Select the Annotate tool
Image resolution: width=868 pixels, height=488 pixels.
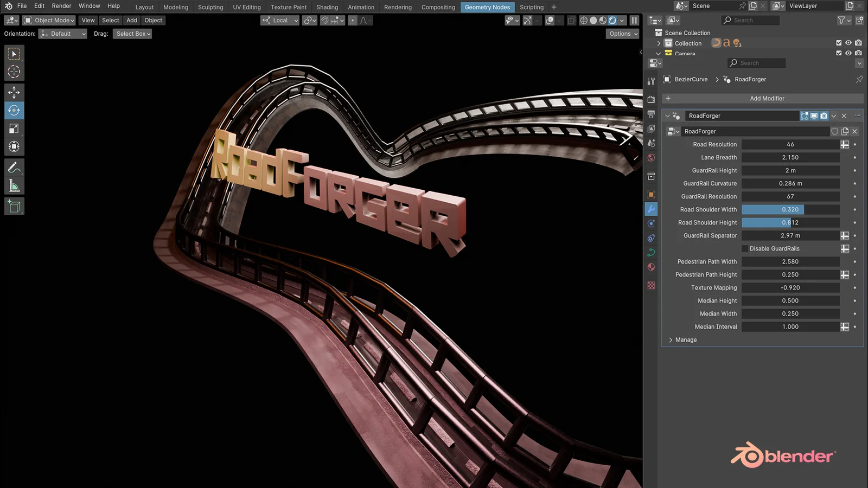point(14,168)
